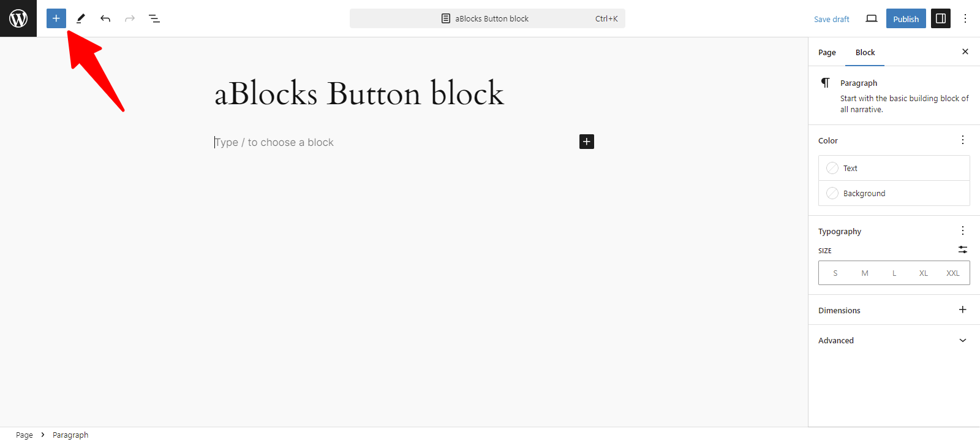Pick a Background color

[894, 193]
